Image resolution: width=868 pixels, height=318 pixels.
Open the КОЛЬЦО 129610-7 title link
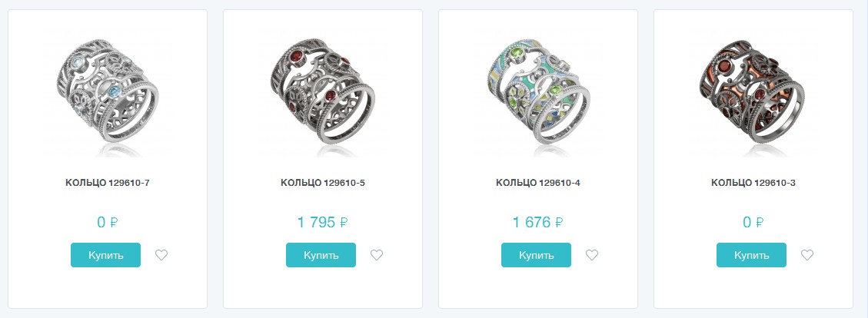[107, 183]
